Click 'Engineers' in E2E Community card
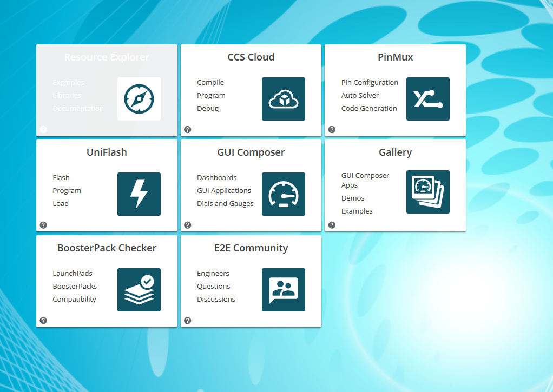553x392 pixels. (213, 273)
